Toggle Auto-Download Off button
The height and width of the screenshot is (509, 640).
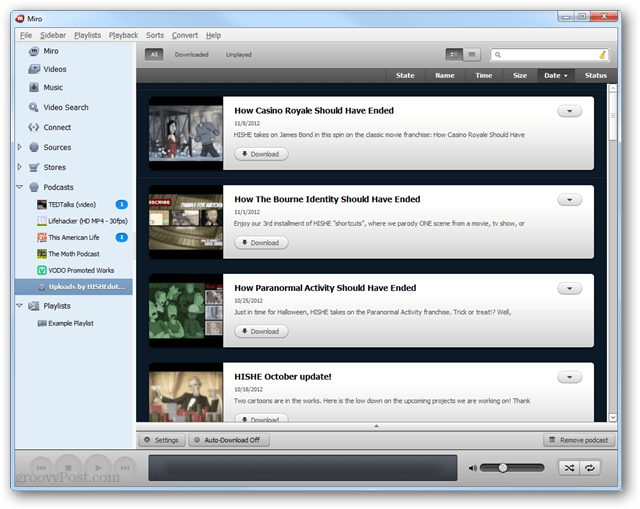(229, 440)
